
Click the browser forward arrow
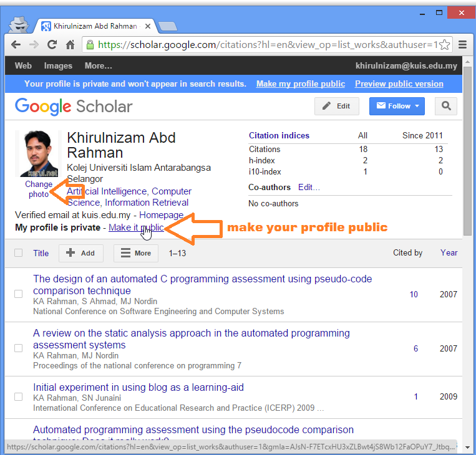pyautogui.click(x=34, y=45)
